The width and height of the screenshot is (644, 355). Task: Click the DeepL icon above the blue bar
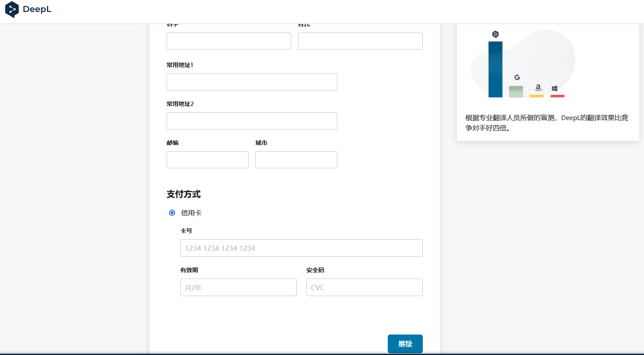click(495, 34)
